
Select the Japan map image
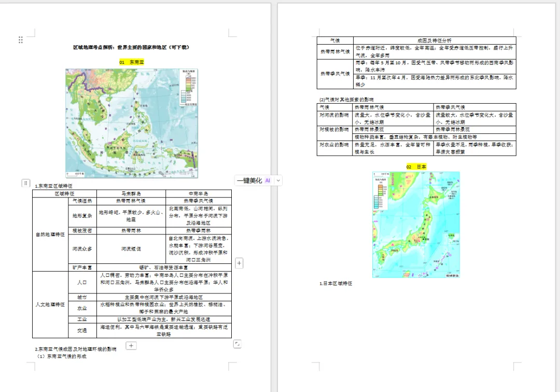pyautogui.click(x=416, y=225)
